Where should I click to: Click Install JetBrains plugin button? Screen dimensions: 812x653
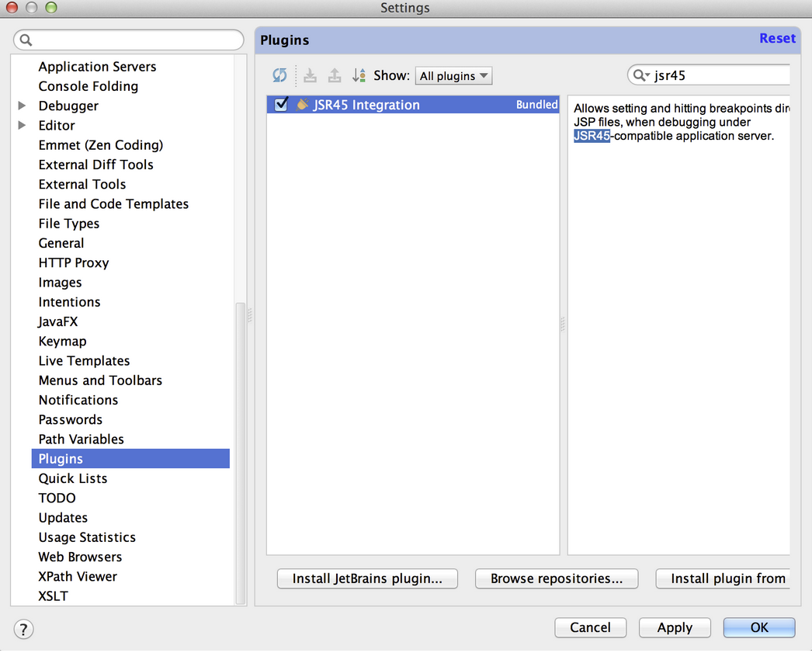(367, 578)
